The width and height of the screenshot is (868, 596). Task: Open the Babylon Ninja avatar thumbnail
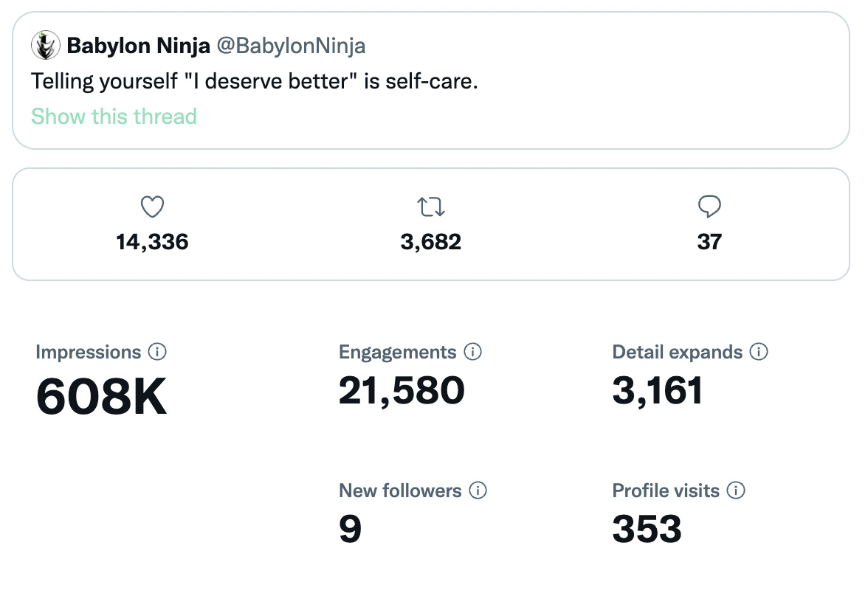click(x=45, y=46)
